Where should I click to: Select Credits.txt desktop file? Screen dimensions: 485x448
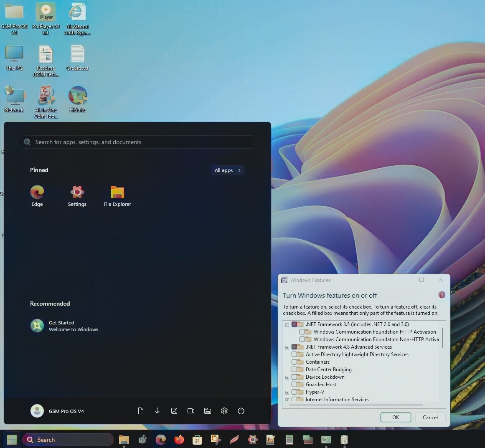tap(77, 58)
